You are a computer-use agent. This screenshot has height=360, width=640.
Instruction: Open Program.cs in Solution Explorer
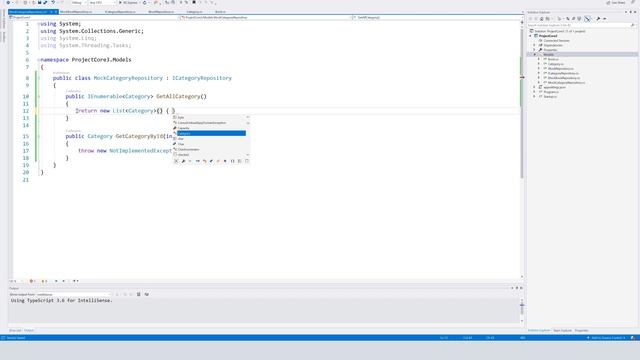[551, 92]
